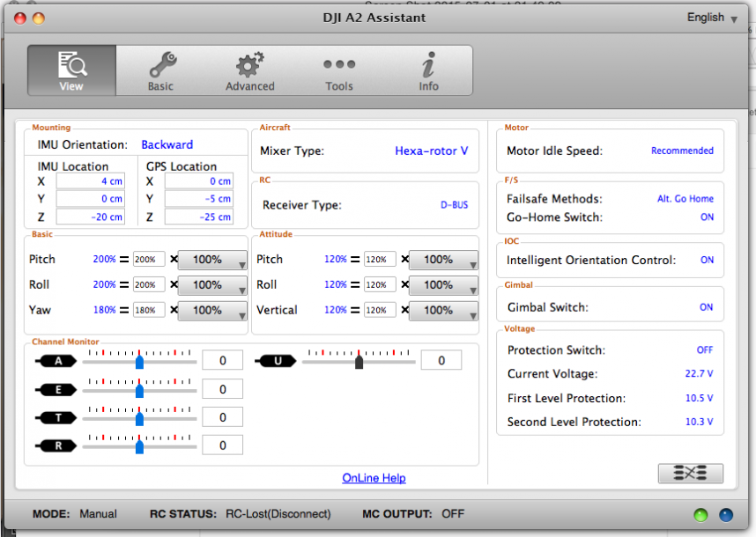The image size is (756, 537).
Task: Click channel U slider handle
Action: (359, 362)
